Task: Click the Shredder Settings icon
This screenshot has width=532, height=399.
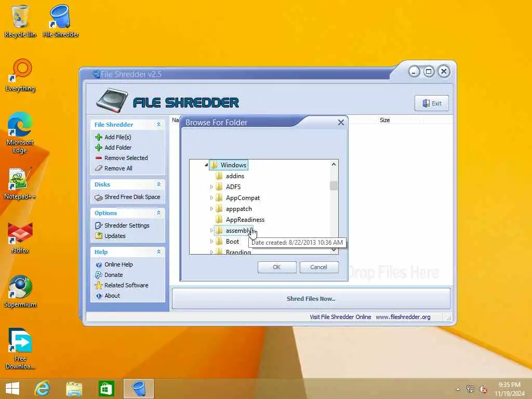Action: [98, 225]
